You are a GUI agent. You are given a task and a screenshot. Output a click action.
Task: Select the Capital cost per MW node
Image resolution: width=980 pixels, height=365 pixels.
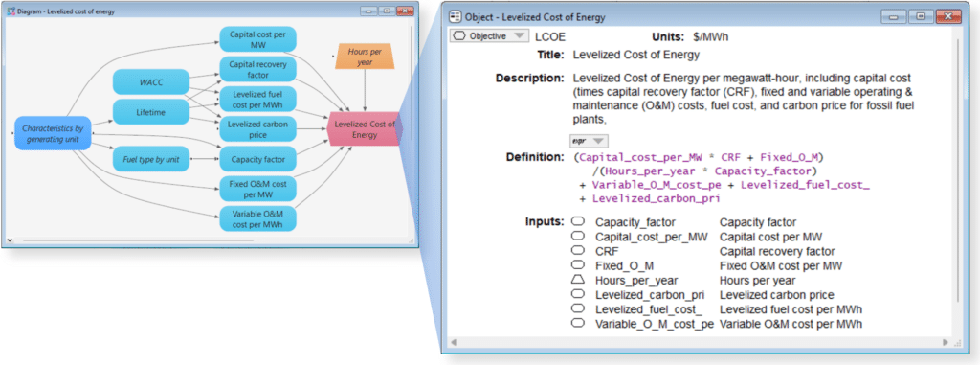pyautogui.click(x=257, y=39)
